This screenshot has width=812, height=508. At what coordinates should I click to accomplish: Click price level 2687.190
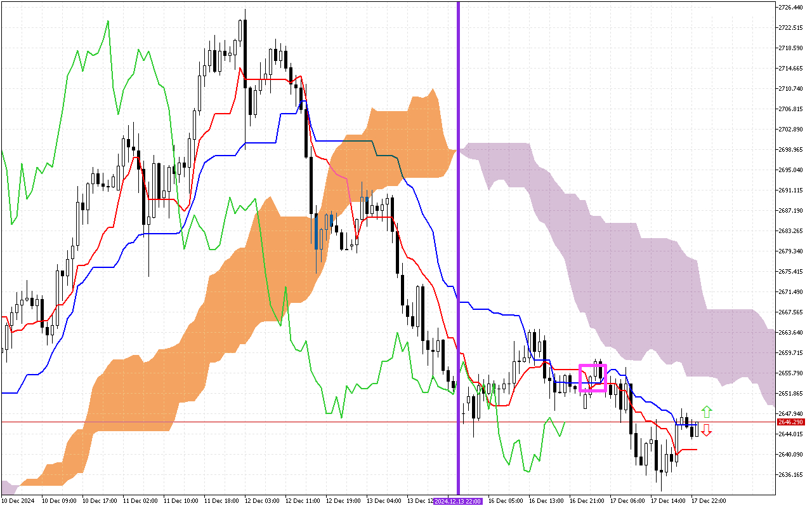(x=790, y=211)
